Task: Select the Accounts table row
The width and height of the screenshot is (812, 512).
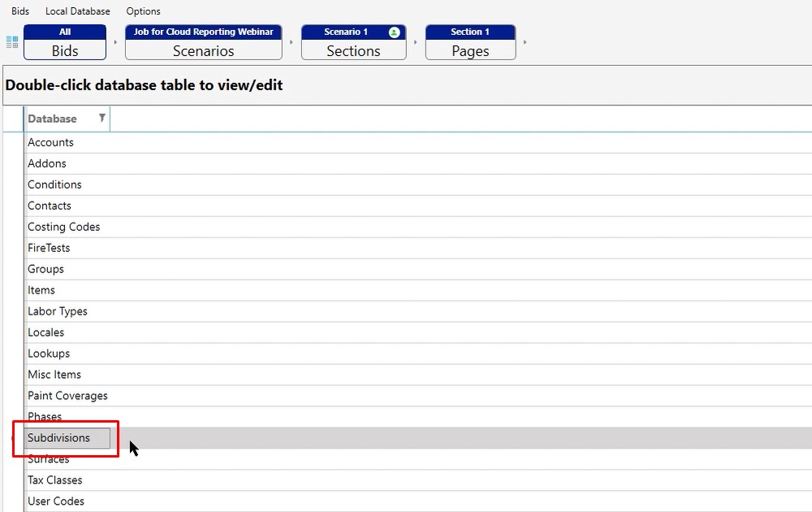Action: pos(50,142)
